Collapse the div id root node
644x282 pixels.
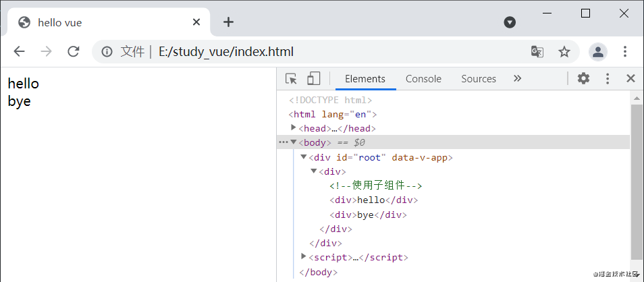[x=304, y=157]
